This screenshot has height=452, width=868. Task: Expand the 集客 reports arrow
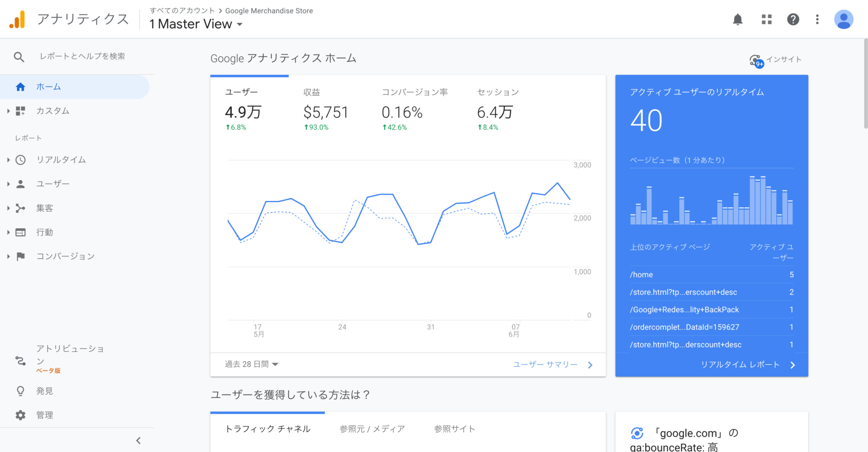pos(8,208)
